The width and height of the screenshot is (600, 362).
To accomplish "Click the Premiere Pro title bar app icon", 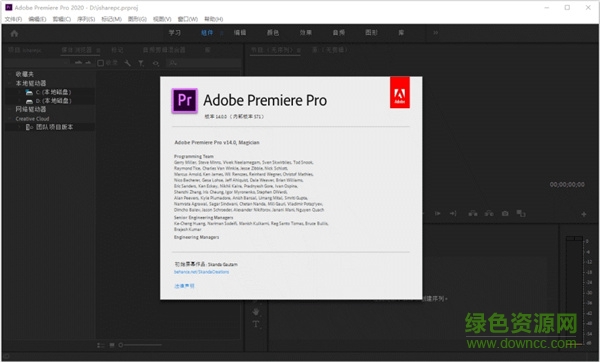I will click(8, 7).
